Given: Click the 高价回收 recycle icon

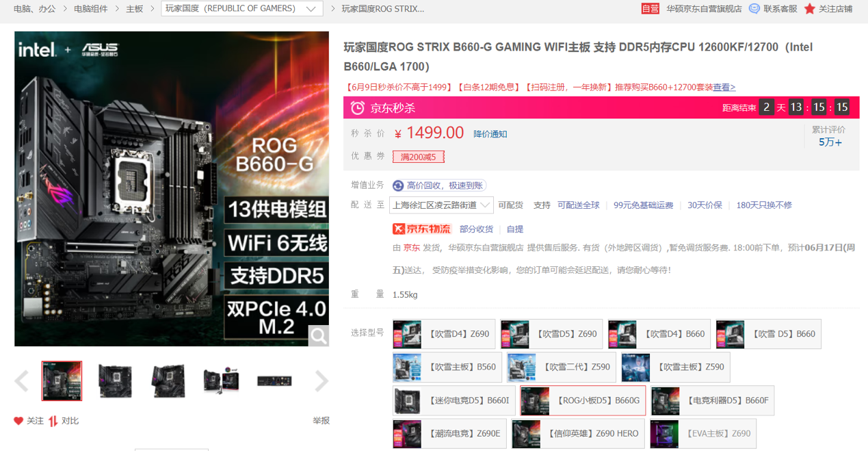Looking at the screenshot, I should pos(398,185).
